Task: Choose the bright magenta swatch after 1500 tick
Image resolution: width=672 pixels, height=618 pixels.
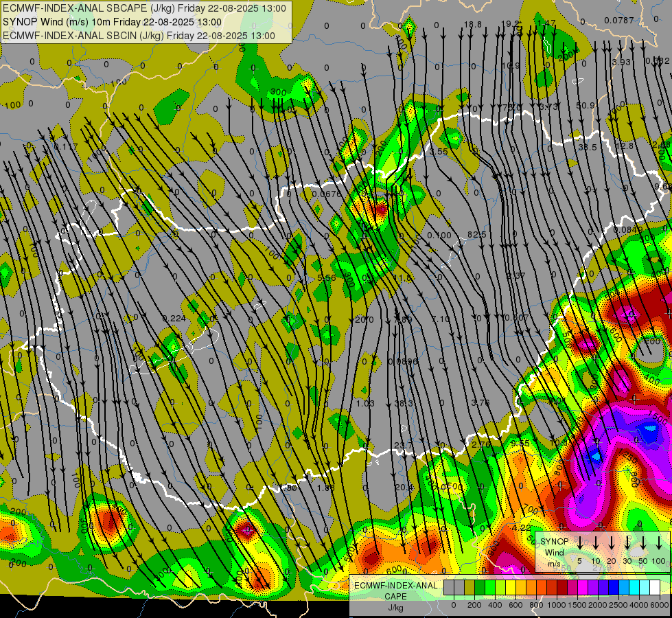Action: click(583, 588)
